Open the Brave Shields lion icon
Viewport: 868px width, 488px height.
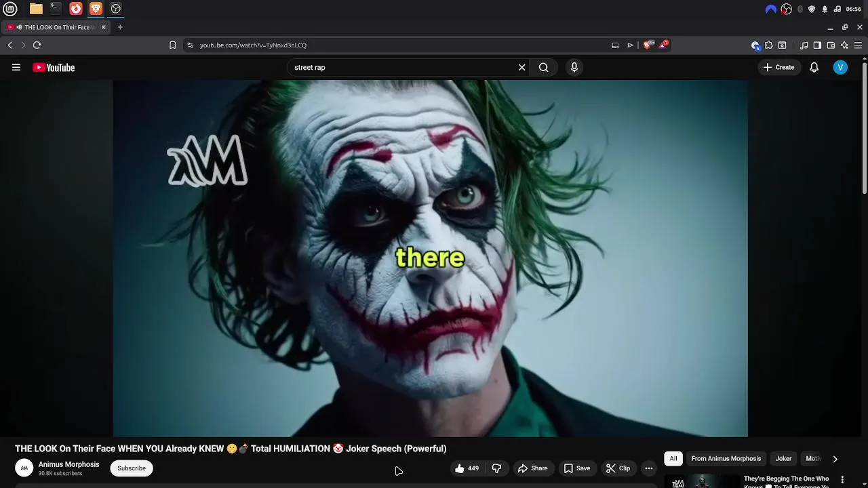(x=648, y=45)
